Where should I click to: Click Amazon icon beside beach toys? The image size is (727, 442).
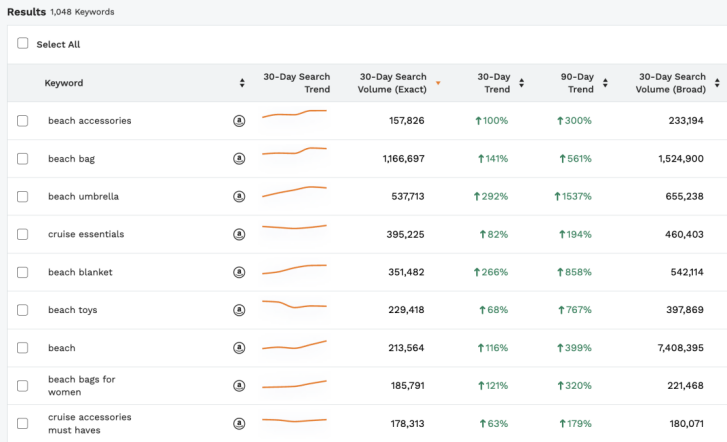239,310
